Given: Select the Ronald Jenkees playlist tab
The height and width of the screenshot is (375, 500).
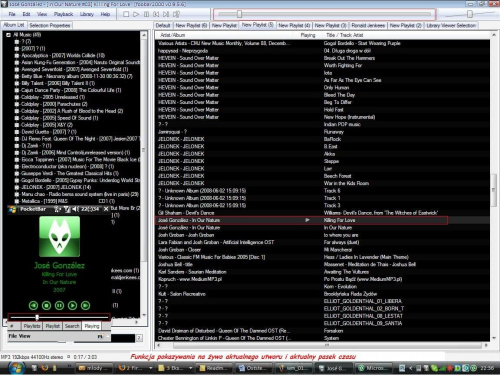Looking at the screenshot, I should coord(368,26).
